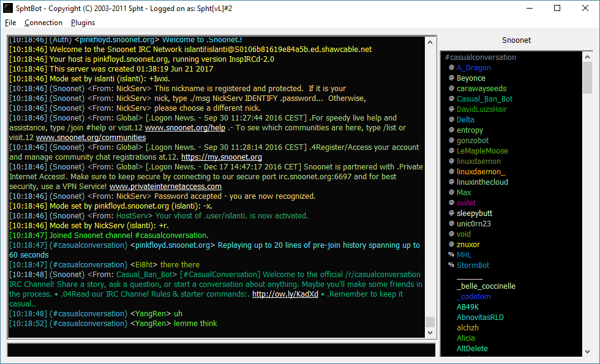Open the www.snoonet.org/communities link
600x364 pixels.
pos(91,137)
